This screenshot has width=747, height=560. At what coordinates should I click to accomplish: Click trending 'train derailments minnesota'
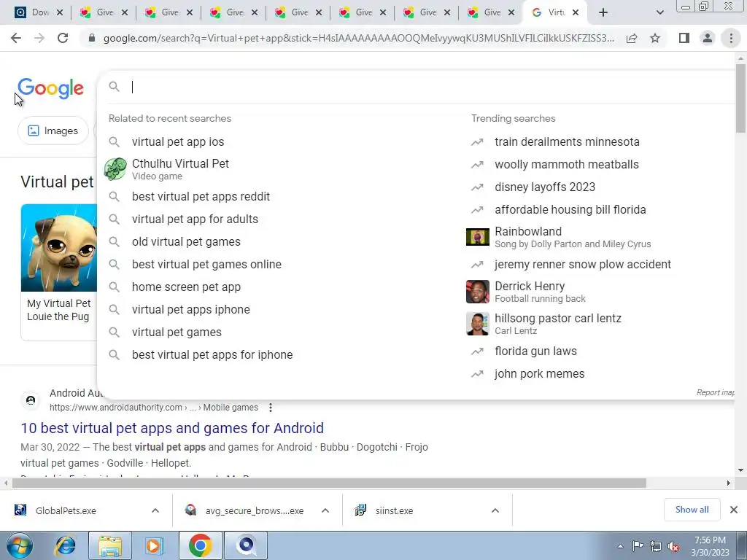point(567,142)
